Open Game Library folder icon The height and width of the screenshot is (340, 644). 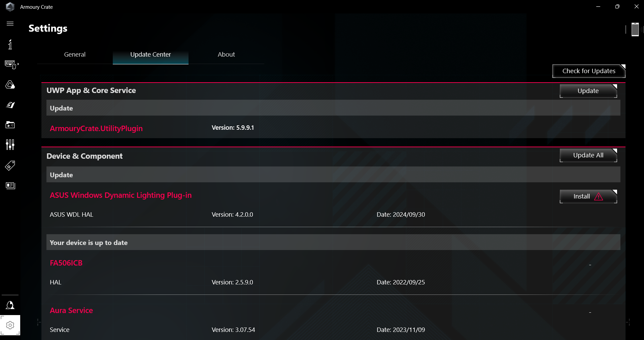pyautogui.click(x=10, y=125)
